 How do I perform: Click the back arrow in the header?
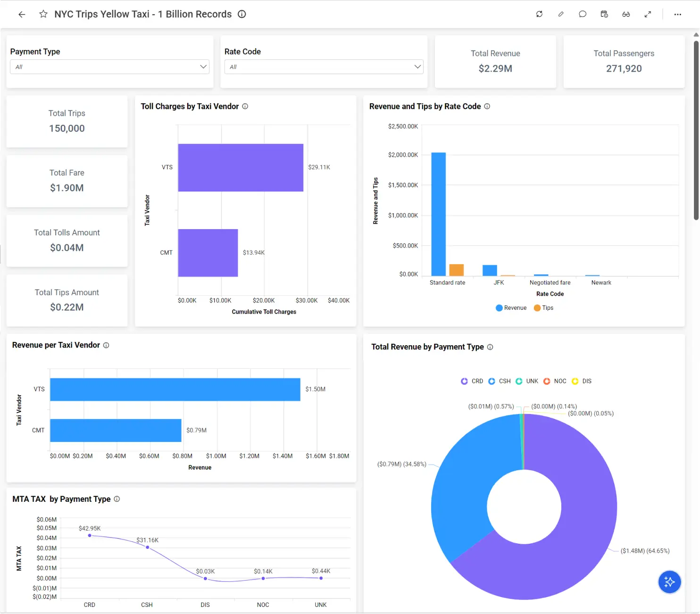[x=22, y=14]
